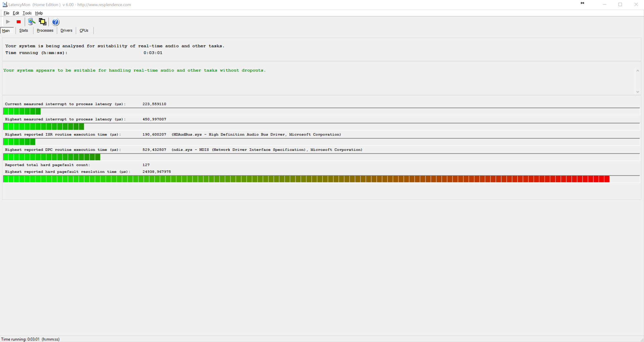
Task: Click the stacked yellow windows icon
Action: pyautogui.click(x=43, y=22)
